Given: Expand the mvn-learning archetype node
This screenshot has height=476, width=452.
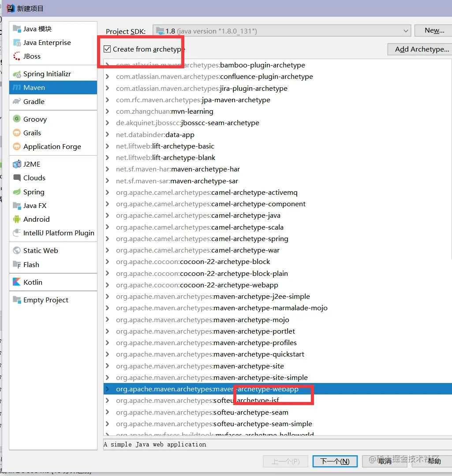Looking at the screenshot, I should tap(107, 112).
